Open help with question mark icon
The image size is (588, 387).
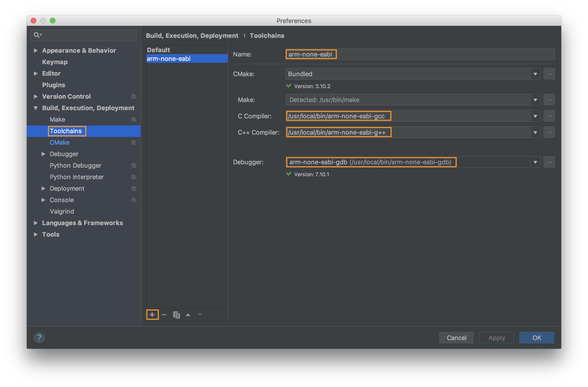(x=39, y=337)
